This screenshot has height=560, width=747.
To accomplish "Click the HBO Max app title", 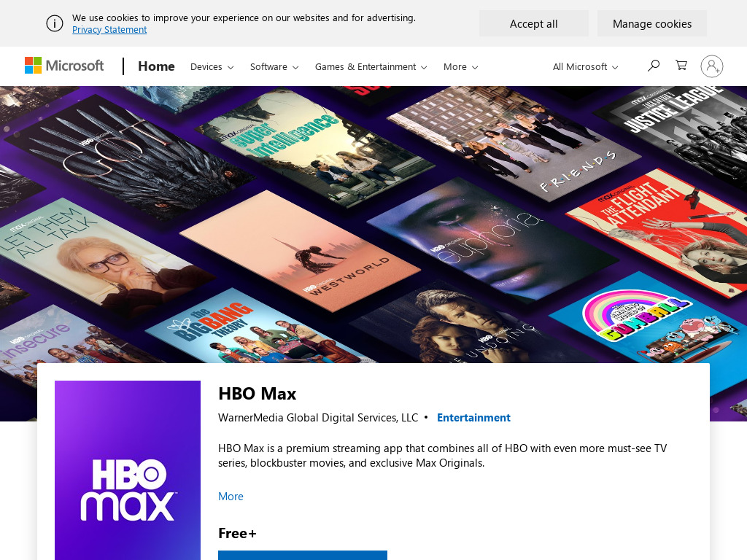I will [258, 394].
